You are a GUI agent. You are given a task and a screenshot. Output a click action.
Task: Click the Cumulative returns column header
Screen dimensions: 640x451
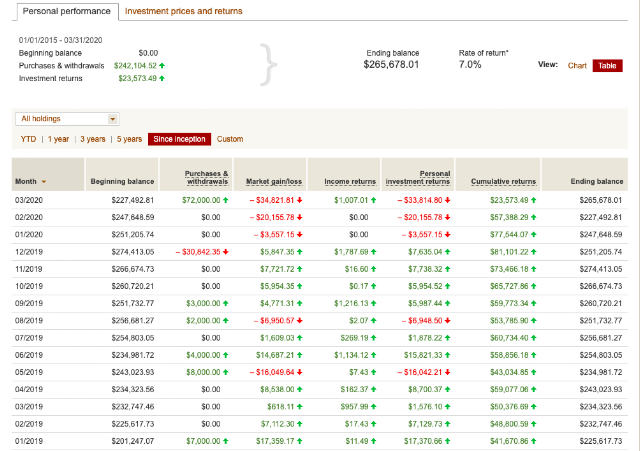pos(503,182)
